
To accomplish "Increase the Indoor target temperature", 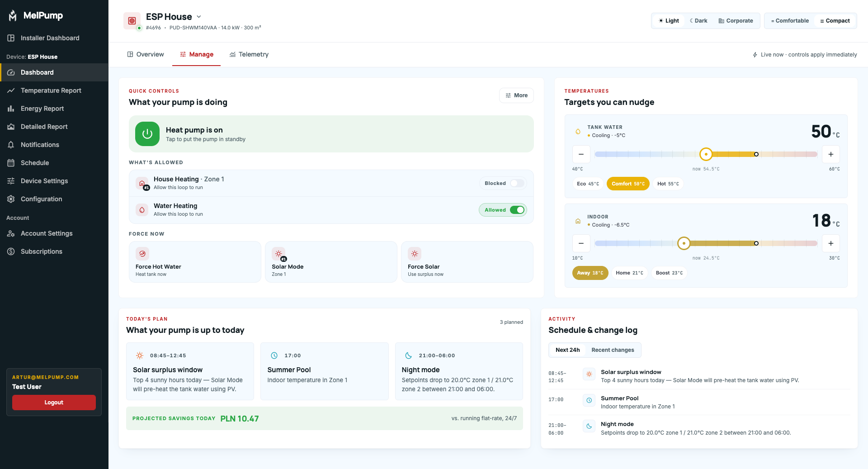I will click(831, 243).
